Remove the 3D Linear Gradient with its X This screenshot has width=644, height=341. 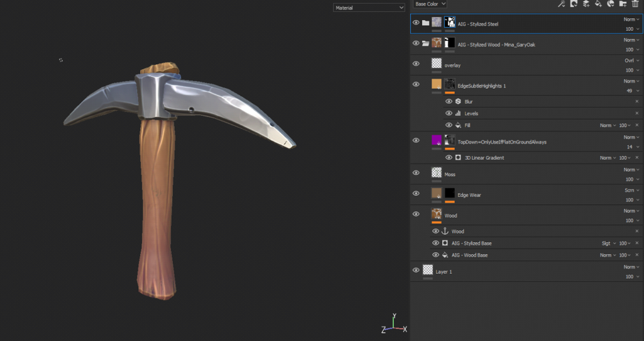pos(637,158)
